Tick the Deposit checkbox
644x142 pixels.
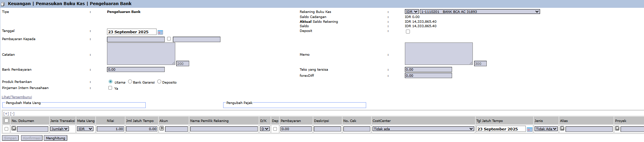pyautogui.click(x=408, y=32)
